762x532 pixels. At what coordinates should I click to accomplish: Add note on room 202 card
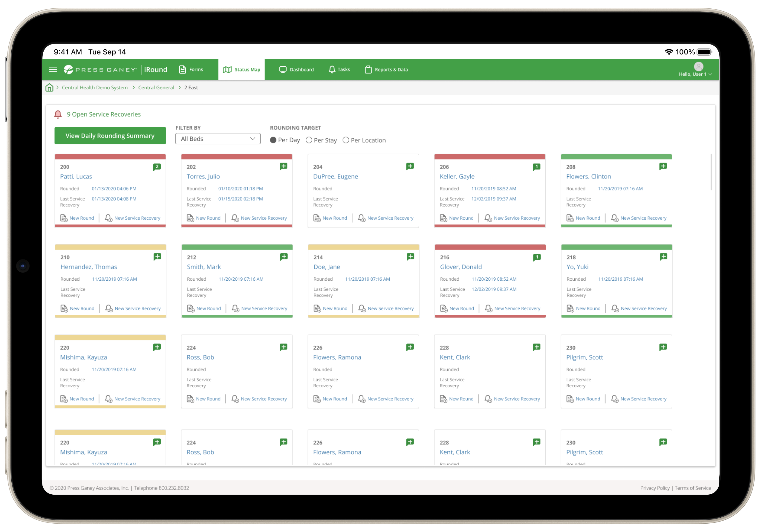coord(283,166)
